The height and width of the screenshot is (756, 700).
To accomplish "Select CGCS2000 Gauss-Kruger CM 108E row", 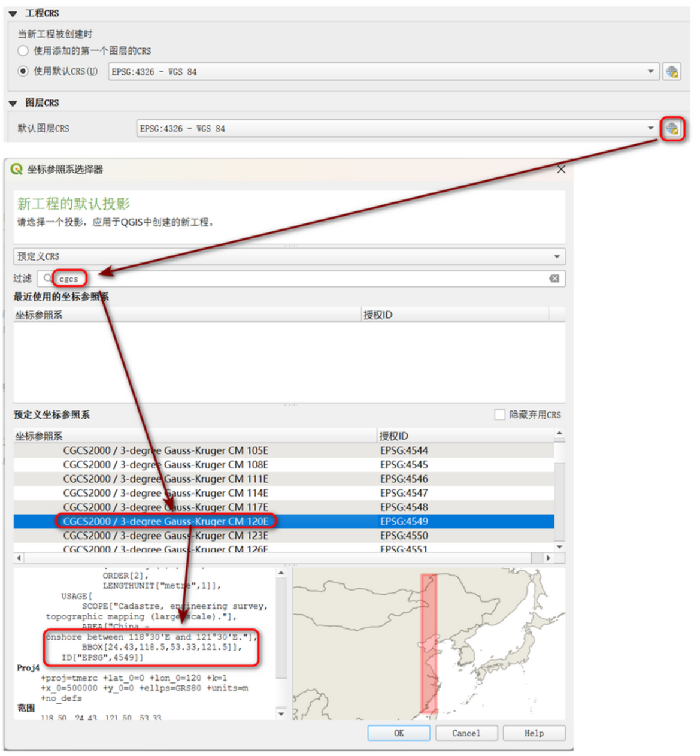I will 284,465.
